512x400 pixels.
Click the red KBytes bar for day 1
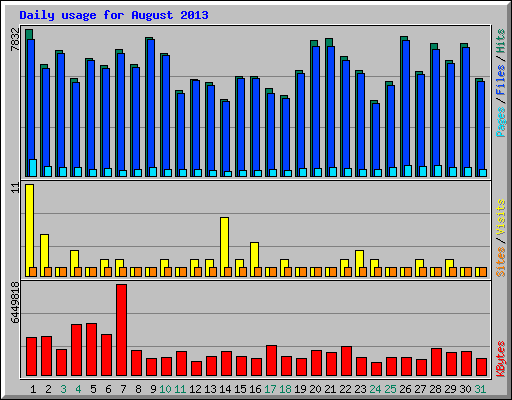coord(31,357)
